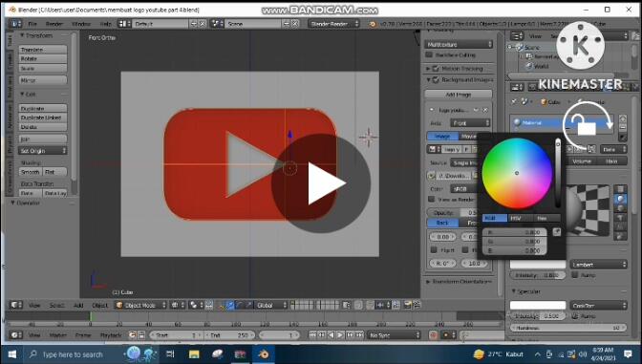
Task: Enable the Backface Culling checkbox
Action: [429, 54]
